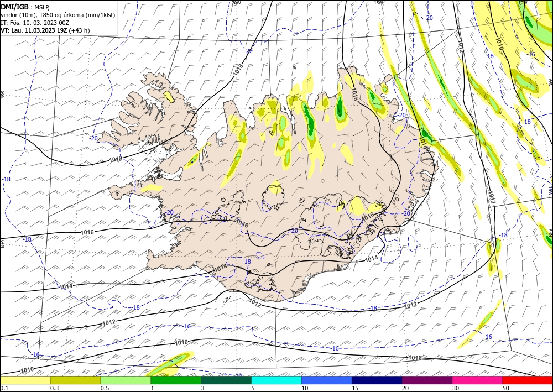Click the yellow 0.1–0.3 mm legend swatch

25,380
